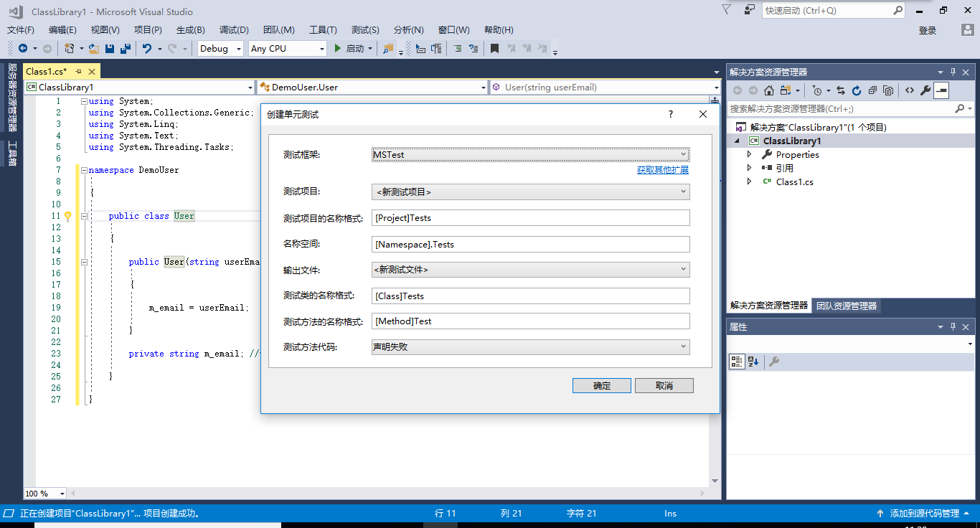Click the bookmark icon in the toolbar
Screen dimensions: 980x528
coord(494,49)
